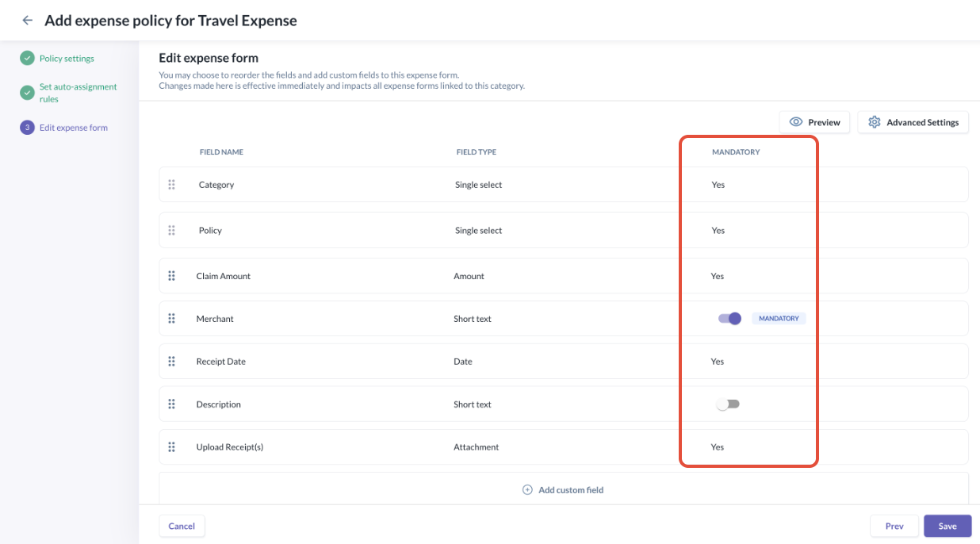The height and width of the screenshot is (544, 980).
Task: Open Advanced Settings
Action: (x=913, y=122)
